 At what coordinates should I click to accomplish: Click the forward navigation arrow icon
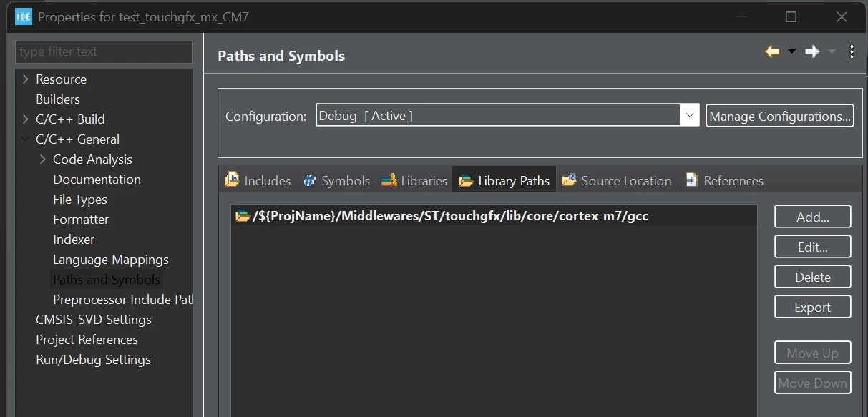pos(812,51)
